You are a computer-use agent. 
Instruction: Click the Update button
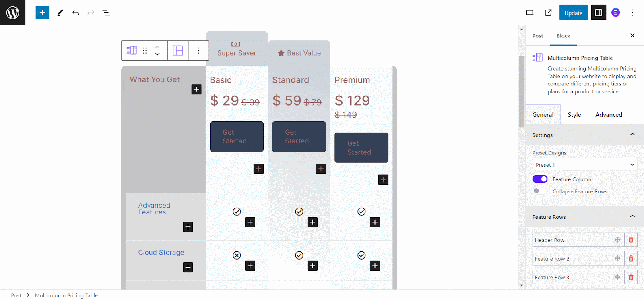(573, 13)
